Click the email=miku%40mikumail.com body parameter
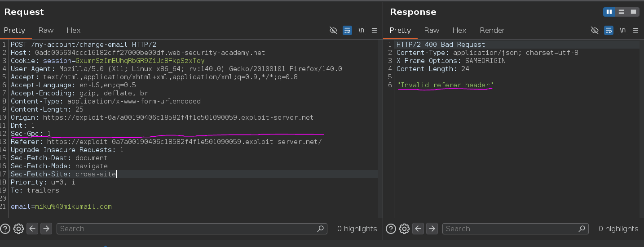 (x=61, y=207)
